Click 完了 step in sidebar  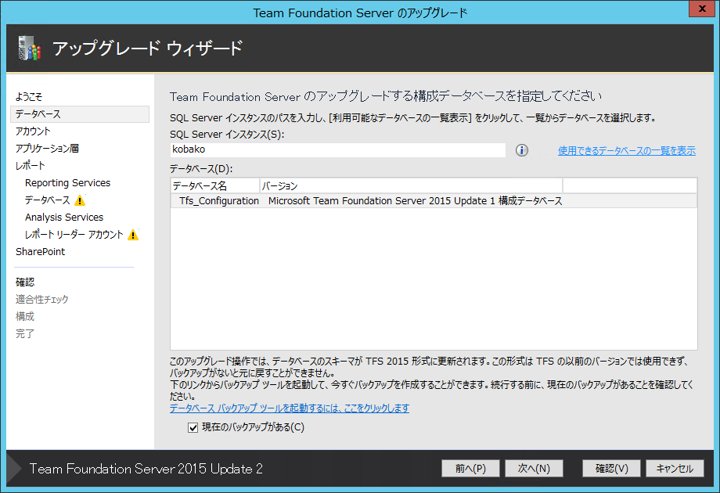coord(25,334)
